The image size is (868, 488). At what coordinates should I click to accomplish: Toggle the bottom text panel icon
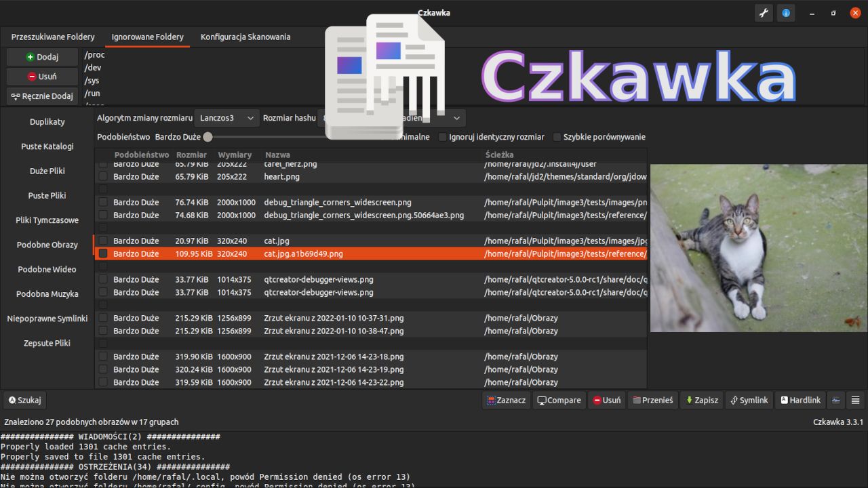coord(836,400)
